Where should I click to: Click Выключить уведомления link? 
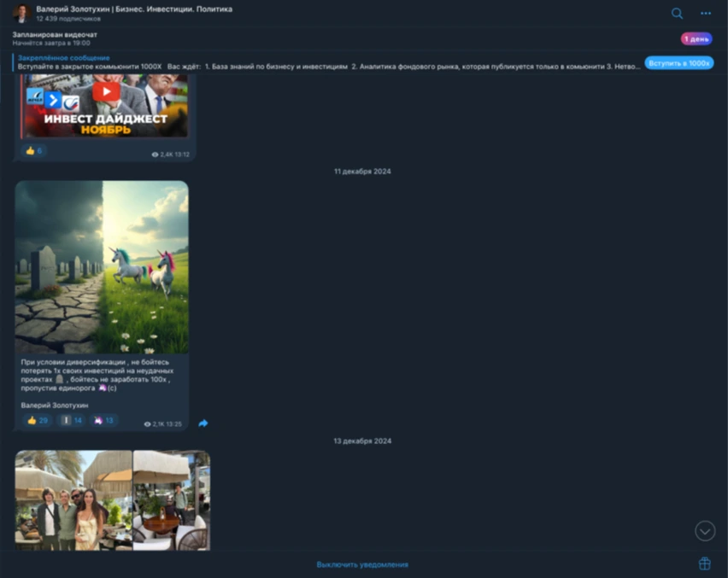[362, 564]
